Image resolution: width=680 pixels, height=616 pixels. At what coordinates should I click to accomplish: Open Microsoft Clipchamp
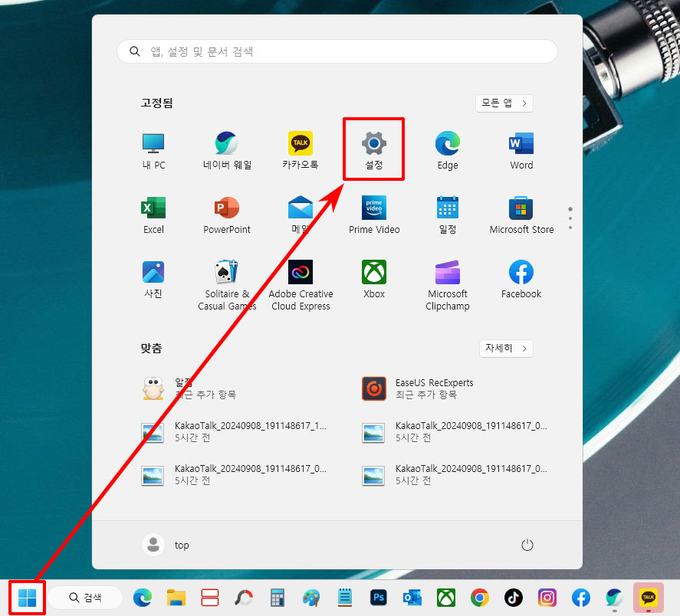[448, 285]
